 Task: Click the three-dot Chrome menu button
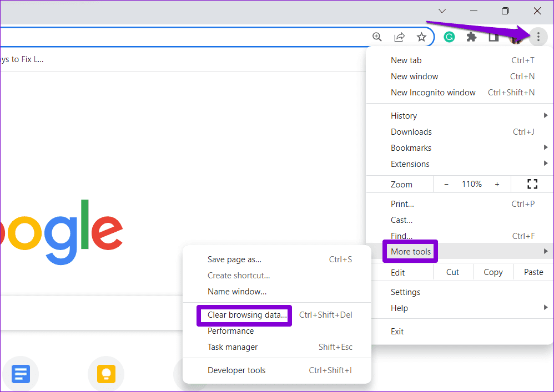point(538,37)
